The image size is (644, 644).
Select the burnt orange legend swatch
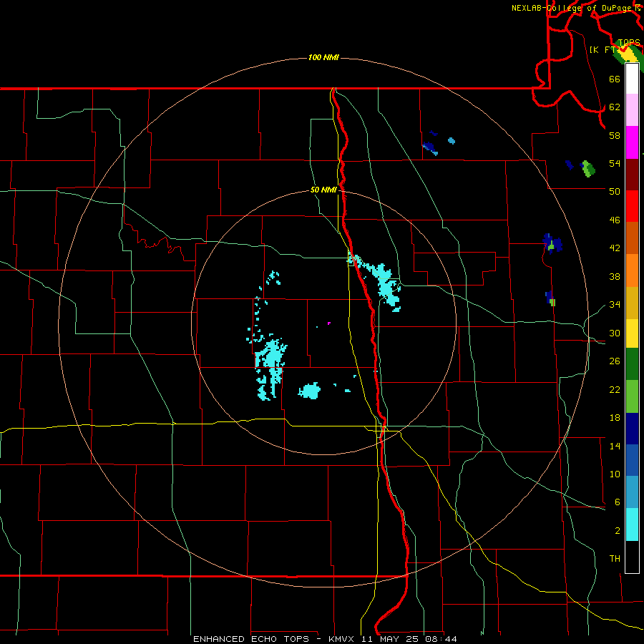[x=632, y=238]
